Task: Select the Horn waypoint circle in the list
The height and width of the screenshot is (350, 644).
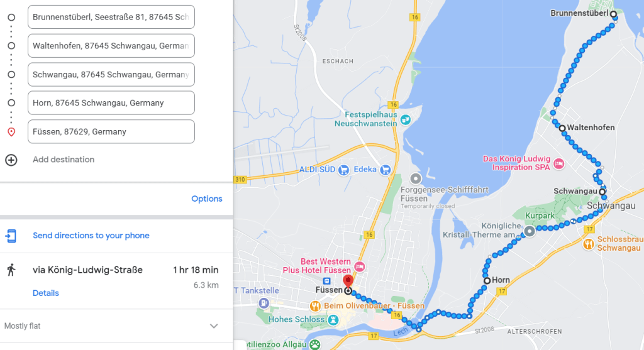Action: click(11, 103)
